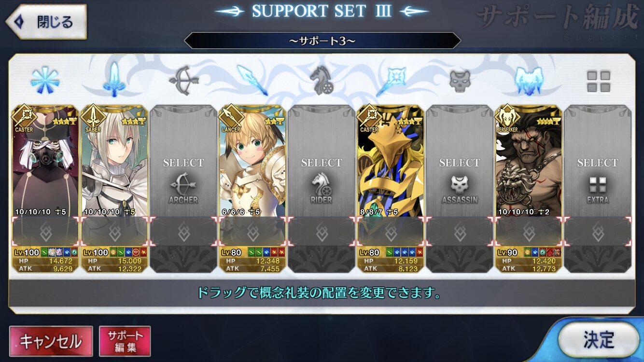Open the empty EXTRA select slot

pos(598,189)
